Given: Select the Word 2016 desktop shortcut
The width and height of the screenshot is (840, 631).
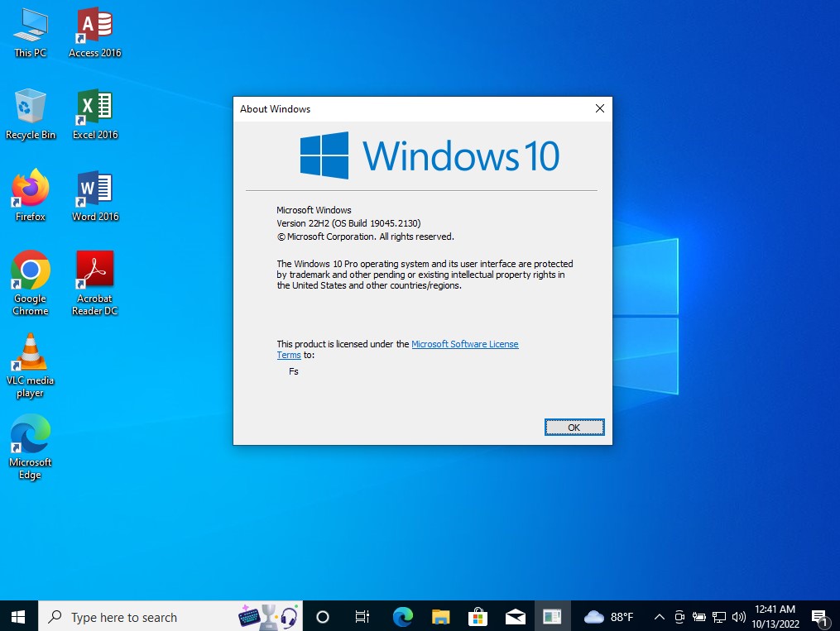Looking at the screenshot, I should point(94,190).
